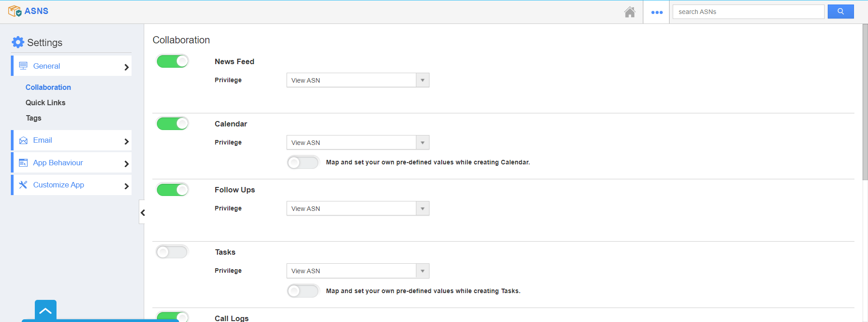Click the Privilege label under News Feed
Screen dimensions: 868x322
(x=228, y=80)
